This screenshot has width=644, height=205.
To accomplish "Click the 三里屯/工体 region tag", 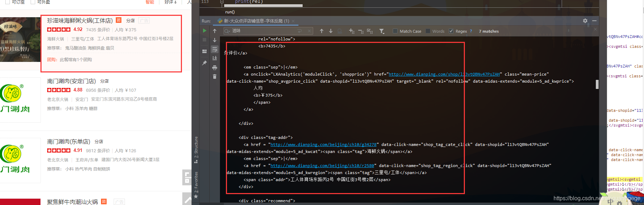I will 83,39.
